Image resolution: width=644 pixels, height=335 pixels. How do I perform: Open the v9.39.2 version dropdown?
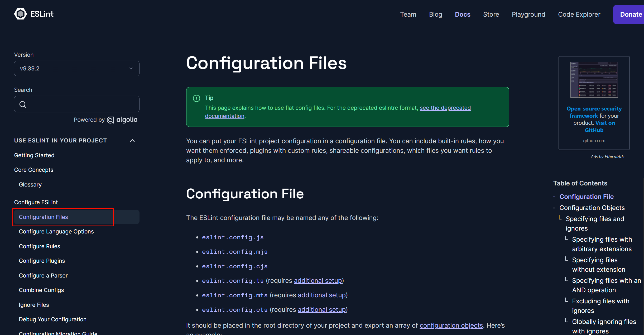click(x=76, y=69)
